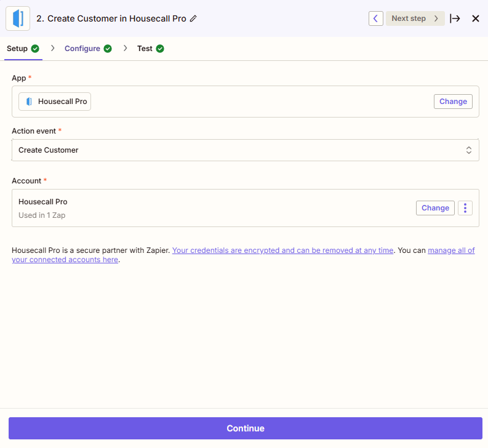Click the Next step button

click(x=415, y=18)
